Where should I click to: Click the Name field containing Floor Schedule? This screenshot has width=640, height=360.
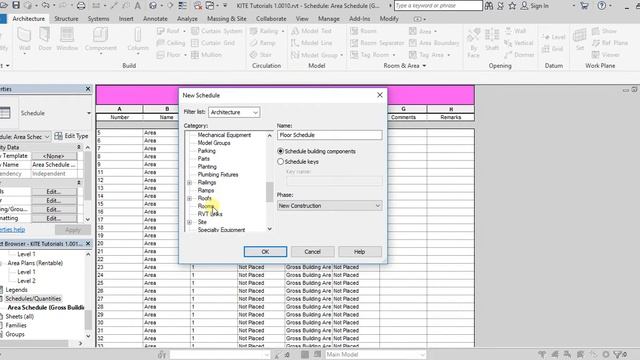pos(329,135)
